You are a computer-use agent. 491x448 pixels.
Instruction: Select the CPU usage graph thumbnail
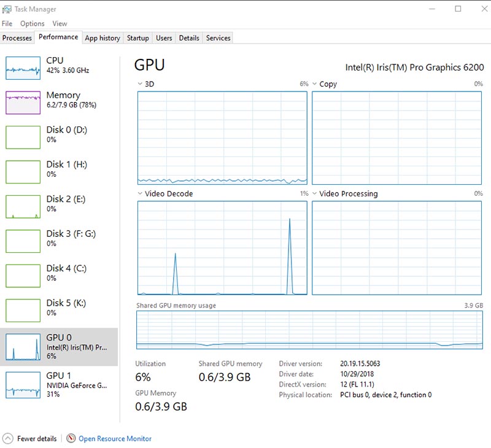pyautogui.click(x=23, y=68)
